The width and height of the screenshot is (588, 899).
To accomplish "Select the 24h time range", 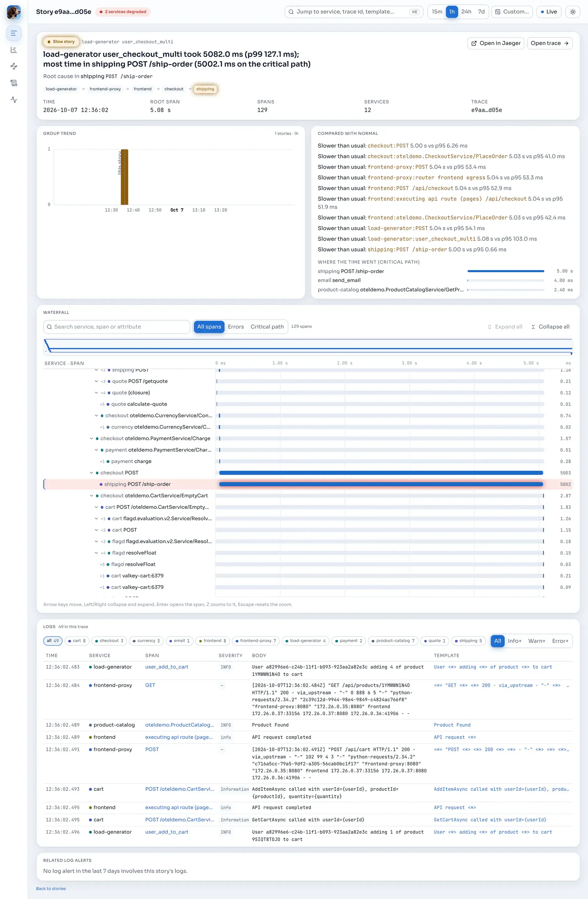I will pos(466,12).
